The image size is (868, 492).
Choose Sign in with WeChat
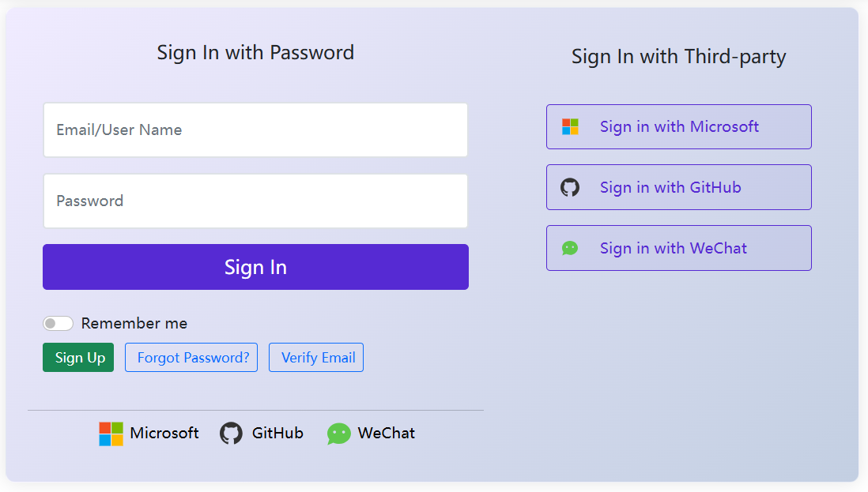679,249
